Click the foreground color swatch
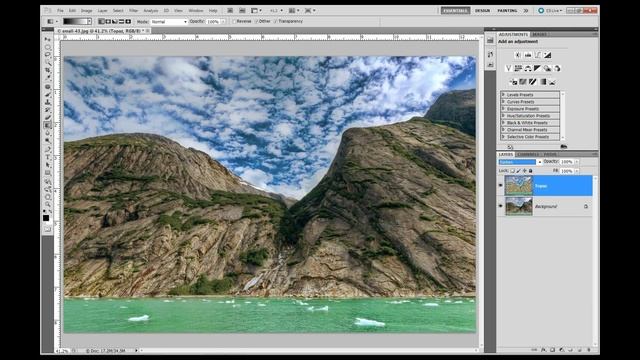The width and height of the screenshot is (640, 360). click(46, 218)
